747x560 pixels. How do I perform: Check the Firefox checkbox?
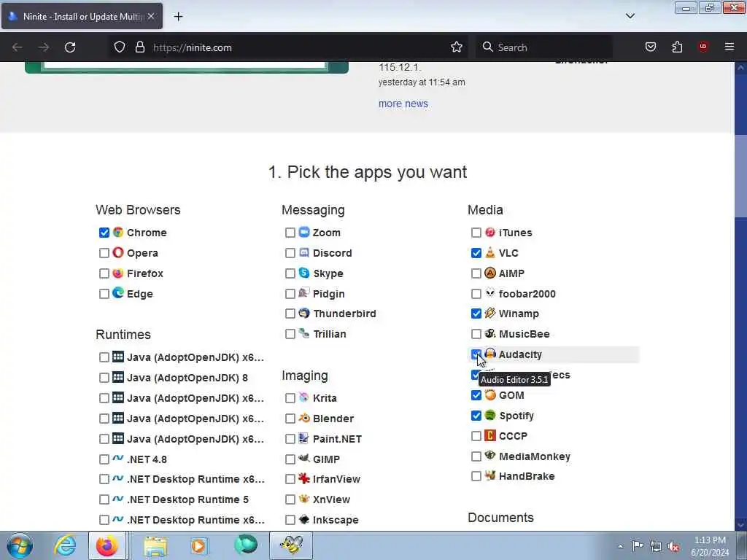[104, 273]
